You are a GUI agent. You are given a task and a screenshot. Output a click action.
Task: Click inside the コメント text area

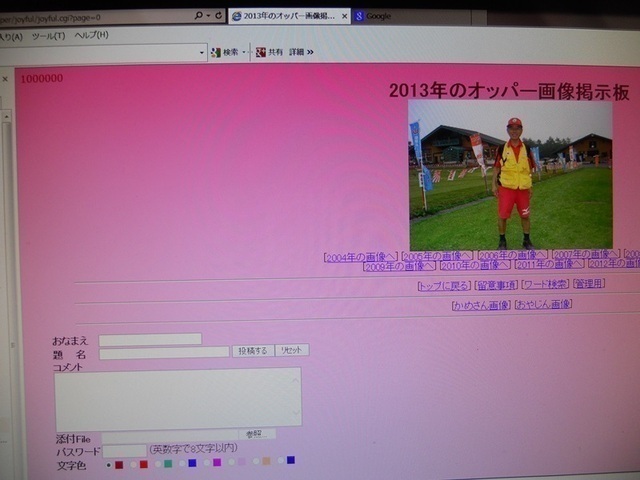pos(178,399)
